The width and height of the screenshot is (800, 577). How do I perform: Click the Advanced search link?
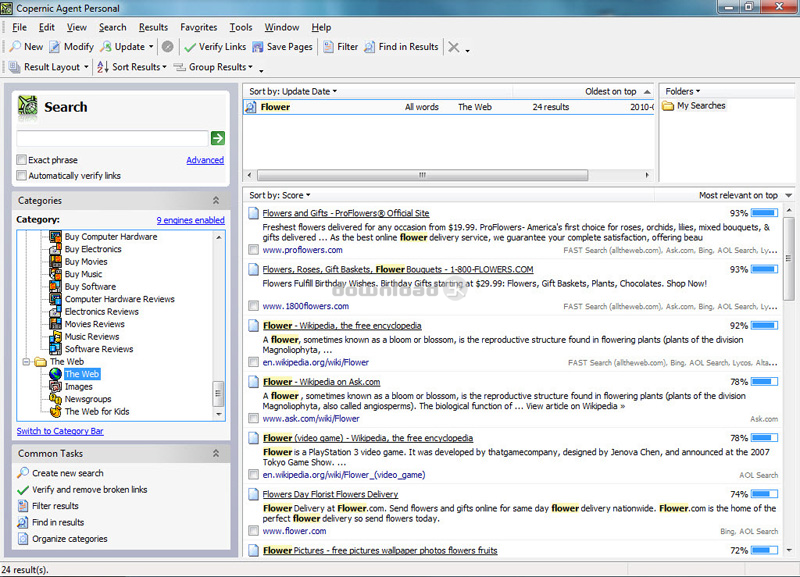coord(205,160)
